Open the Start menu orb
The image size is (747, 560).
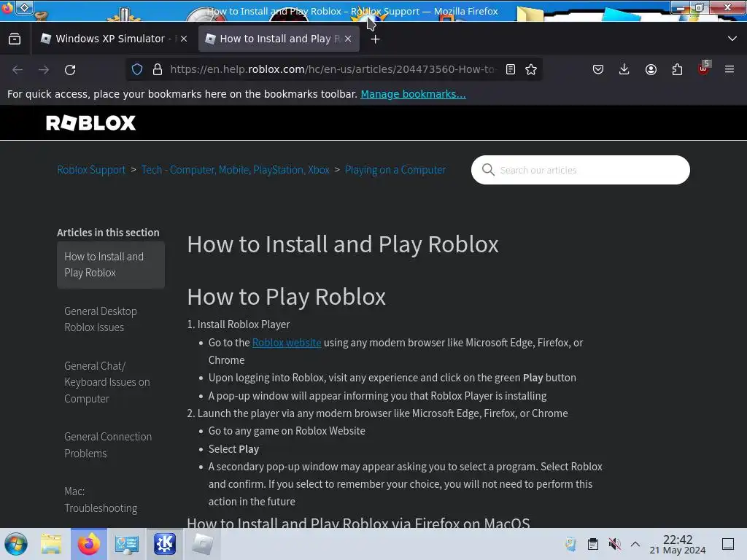pos(16,544)
